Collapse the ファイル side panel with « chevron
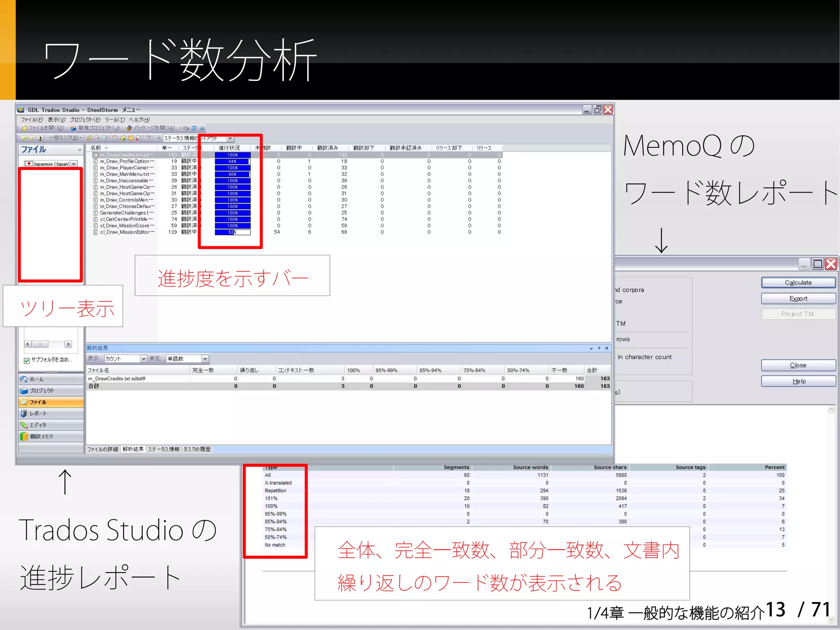This screenshot has height=630, width=840. click(80, 150)
